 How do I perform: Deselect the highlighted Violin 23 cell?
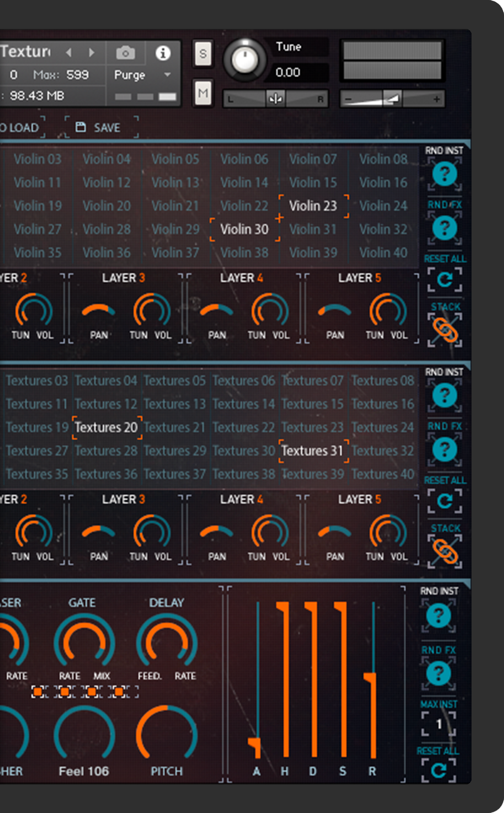[x=313, y=206]
